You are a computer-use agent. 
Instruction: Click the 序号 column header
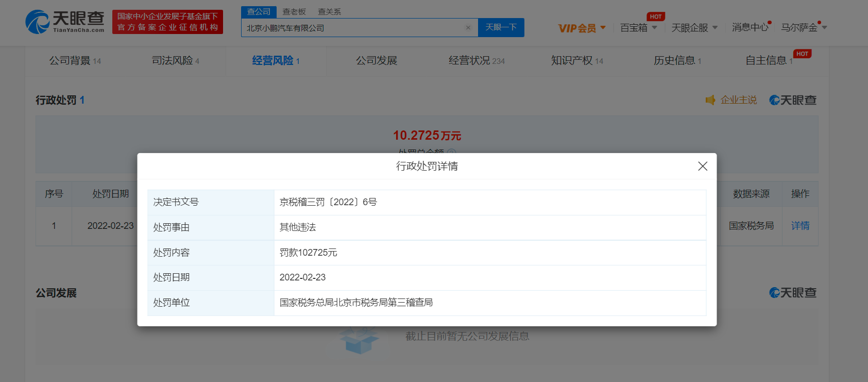(x=54, y=194)
